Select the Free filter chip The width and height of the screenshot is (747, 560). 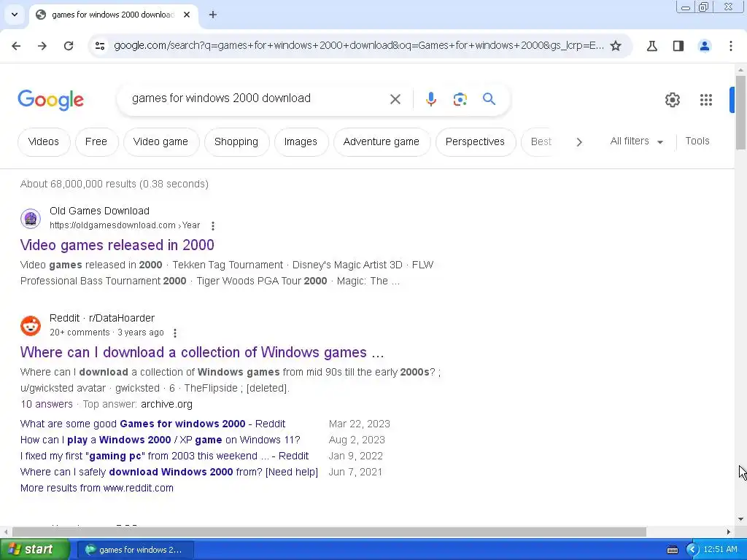[96, 142]
